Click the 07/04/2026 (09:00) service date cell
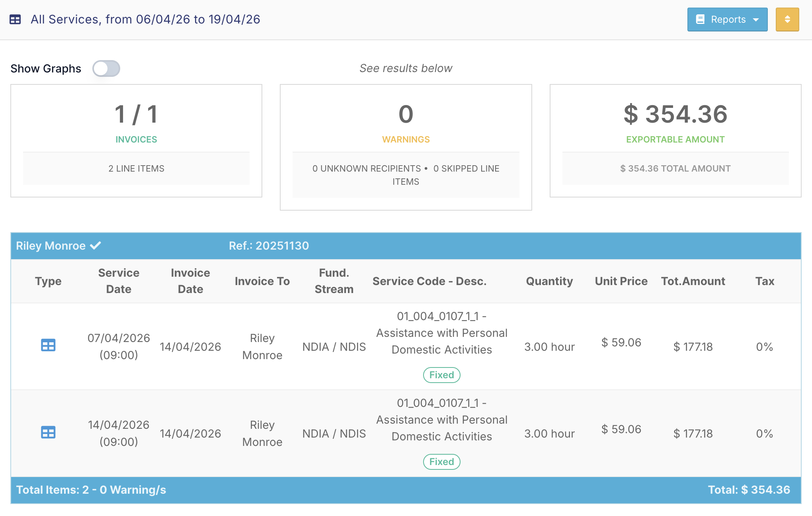 [x=119, y=346]
